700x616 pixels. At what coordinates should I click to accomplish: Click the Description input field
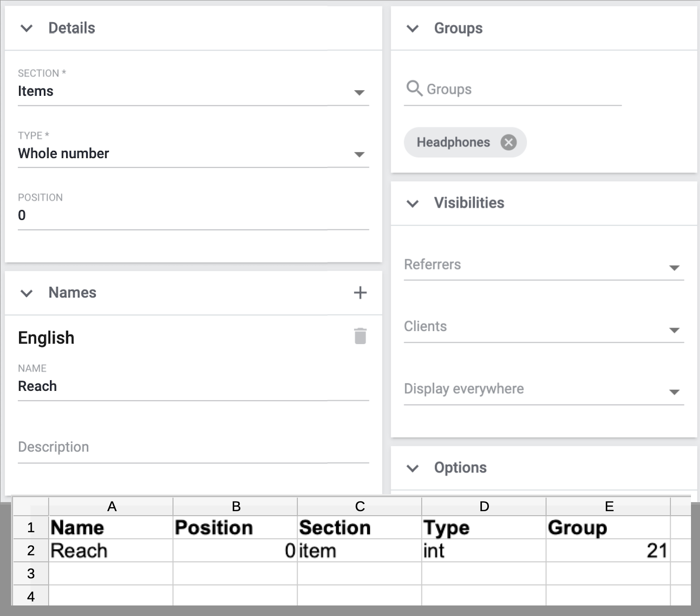(x=193, y=447)
